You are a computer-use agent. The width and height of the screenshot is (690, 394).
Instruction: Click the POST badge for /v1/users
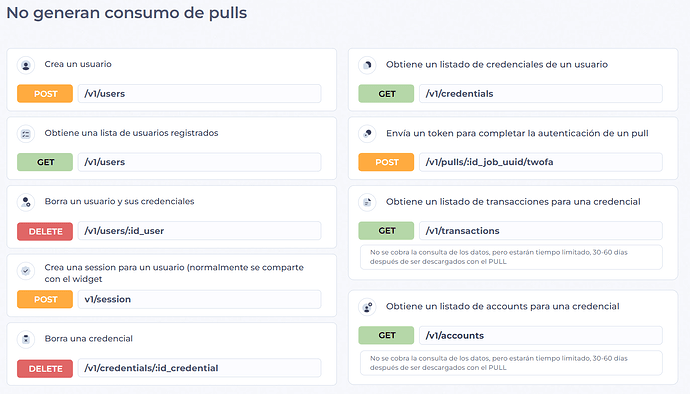[x=45, y=94]
